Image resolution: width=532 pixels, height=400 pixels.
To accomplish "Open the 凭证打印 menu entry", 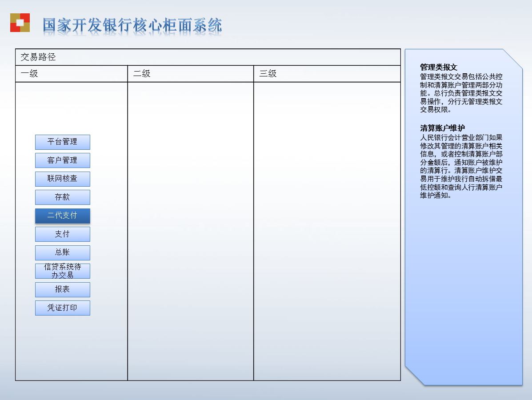I will click(x=62, y=308).
